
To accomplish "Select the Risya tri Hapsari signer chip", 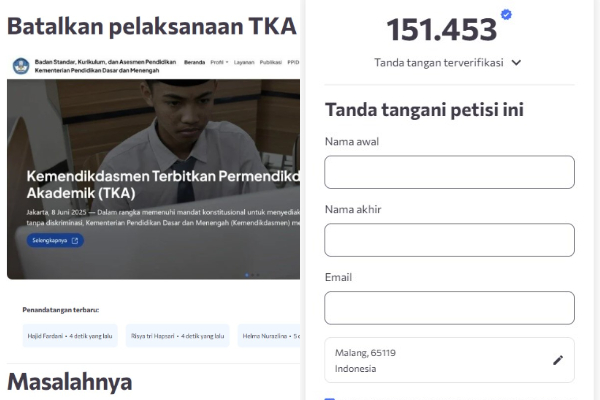I will coord(178,336).
